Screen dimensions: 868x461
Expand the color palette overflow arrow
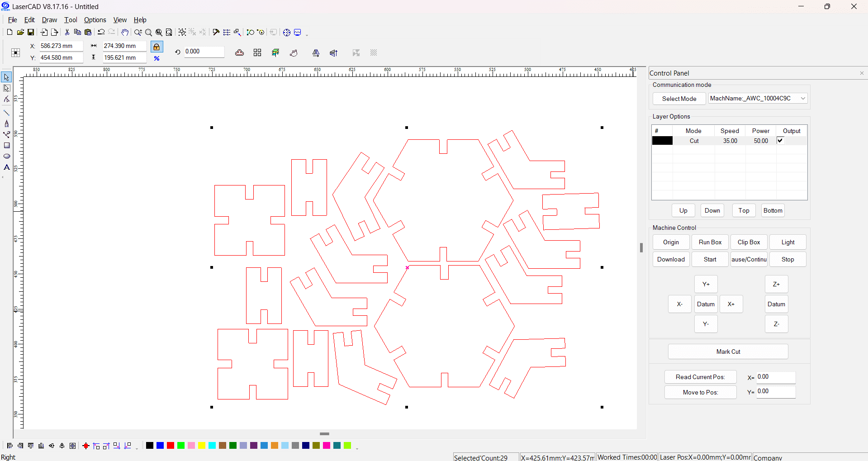357,447
